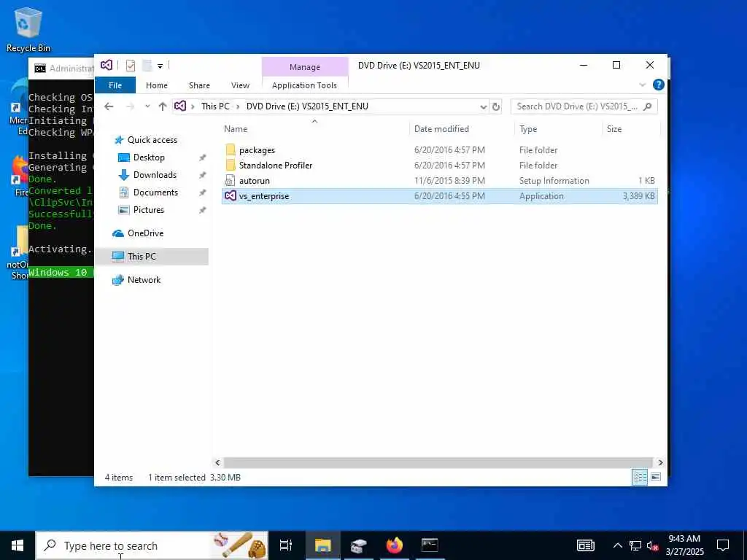Click the New folder quick access toolbar icon

pos(147,66)
